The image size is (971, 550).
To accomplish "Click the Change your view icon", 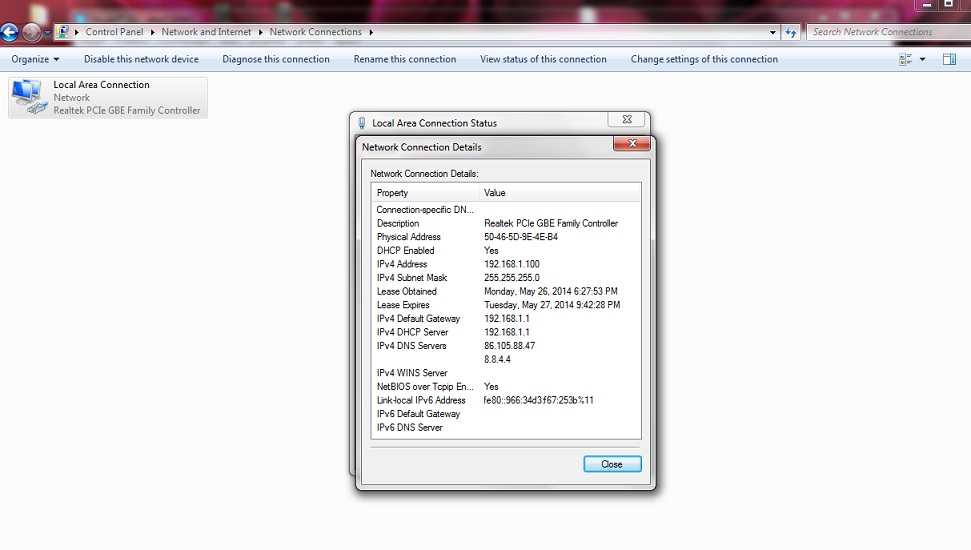I will click(x=905, y=60).
